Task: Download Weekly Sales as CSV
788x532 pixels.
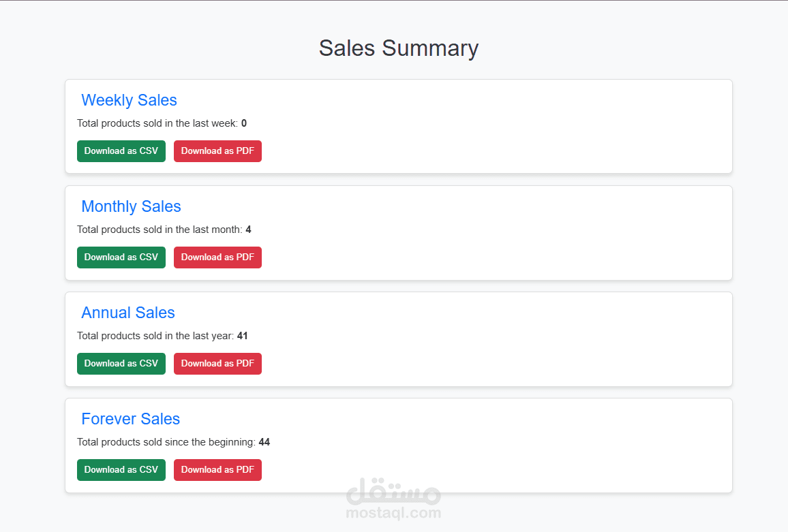Action: click(121, 151)
